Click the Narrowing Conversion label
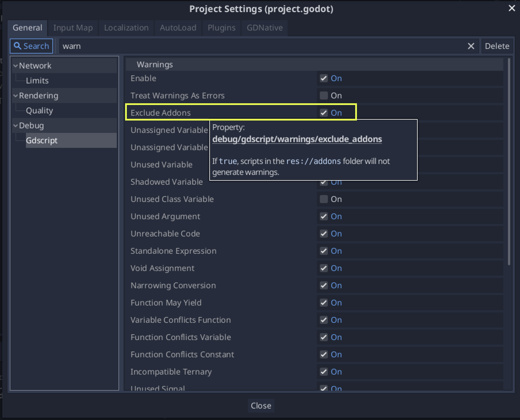Screen dimensions: 520x420 click(173, 285)
